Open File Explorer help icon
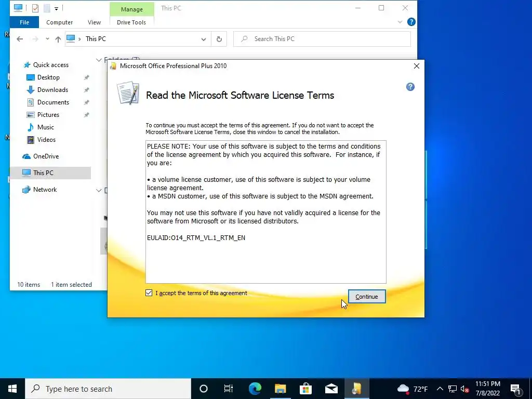The image size is (532, 399). click(x=411, y=22)
